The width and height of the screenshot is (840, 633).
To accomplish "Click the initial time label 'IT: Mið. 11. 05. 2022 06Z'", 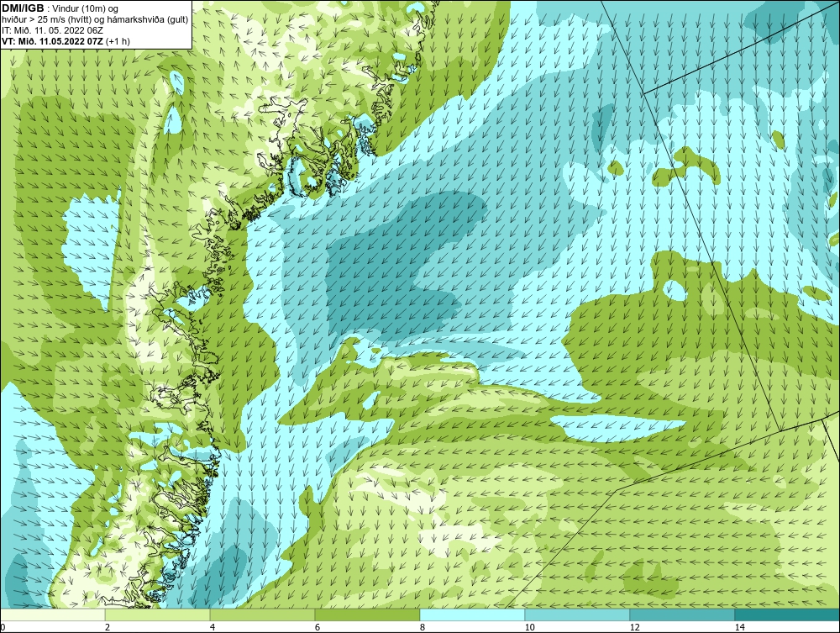I will coord(52,30).
